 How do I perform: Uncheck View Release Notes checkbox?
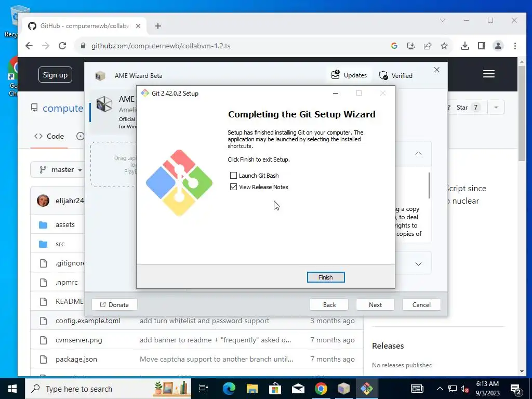pyautogui.click(x=233, y=187)
